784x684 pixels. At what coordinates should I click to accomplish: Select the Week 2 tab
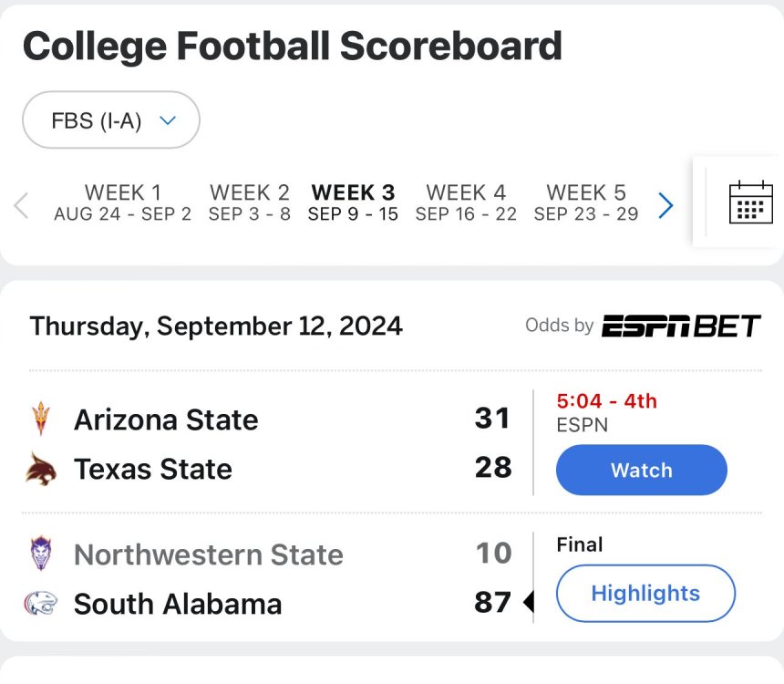pos(249,202)
